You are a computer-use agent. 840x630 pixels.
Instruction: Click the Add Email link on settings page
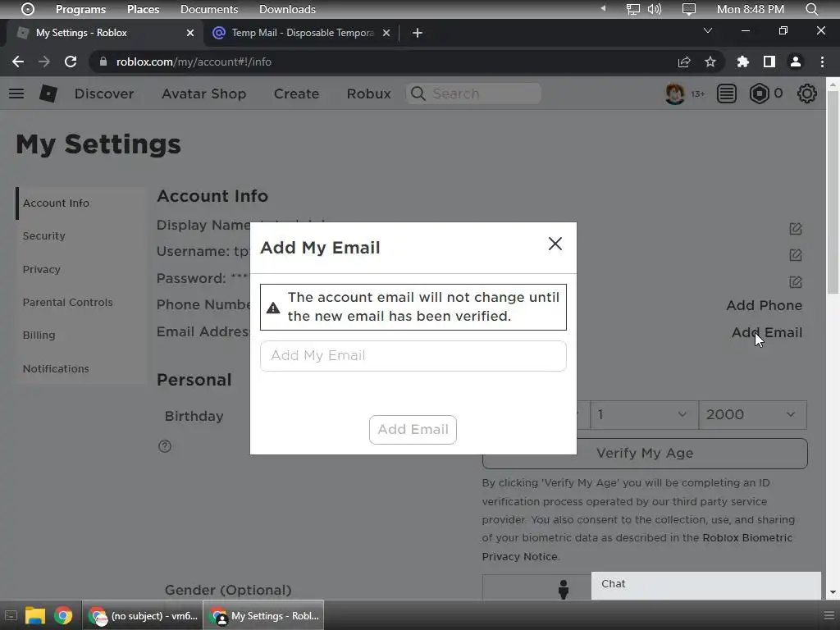767,333
